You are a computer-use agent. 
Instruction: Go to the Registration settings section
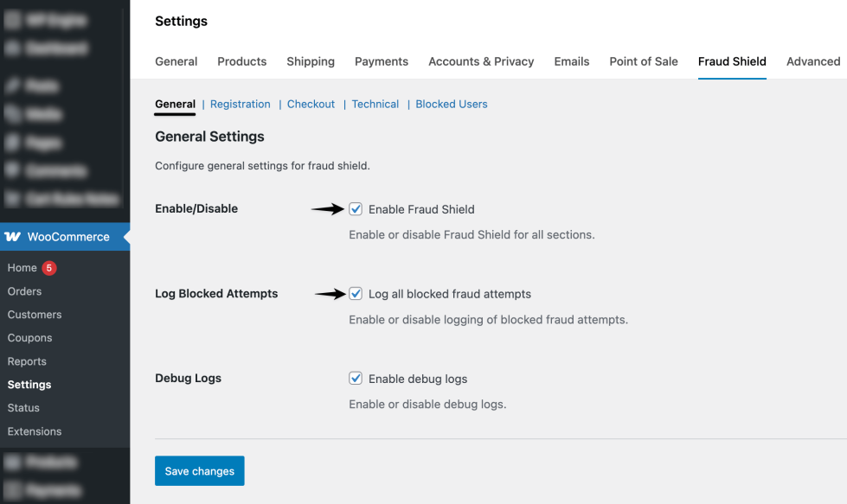[240, 104]
